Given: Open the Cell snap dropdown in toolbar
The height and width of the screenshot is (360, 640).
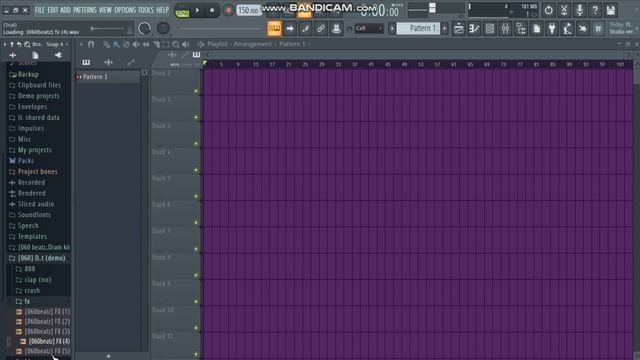Looking at the screenshot, I should (369, 28).
